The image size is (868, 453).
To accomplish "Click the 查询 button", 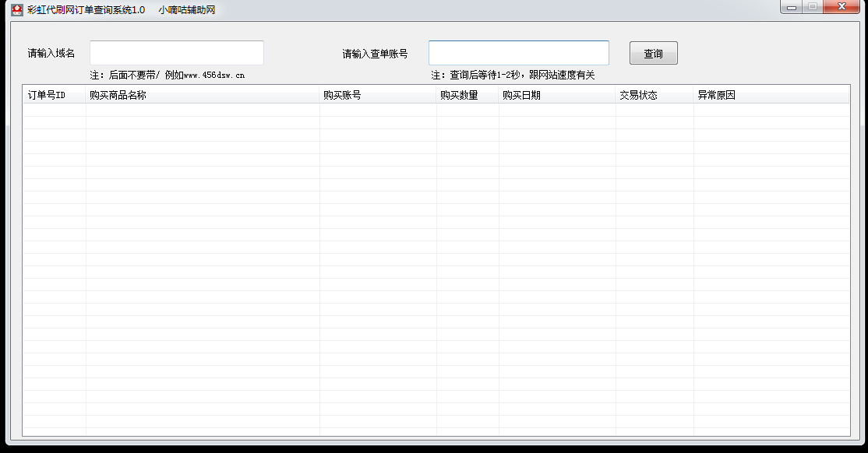I will 653,53.
